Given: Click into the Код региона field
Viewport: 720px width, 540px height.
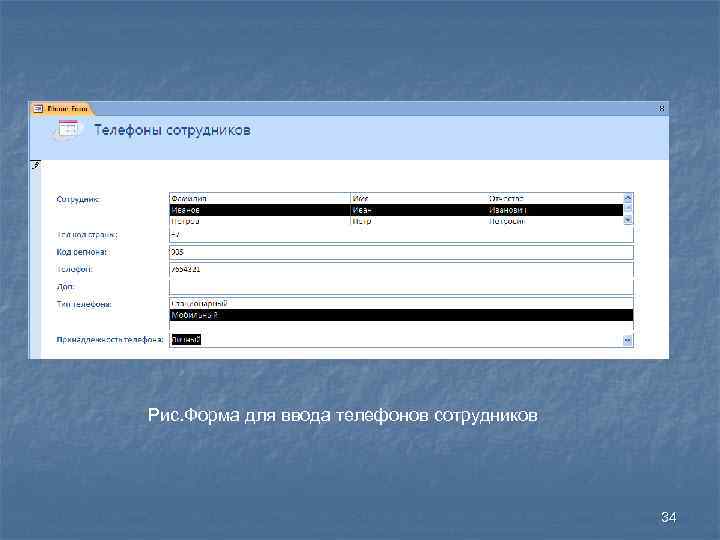Looking at the screenshot, I should 401,252.
